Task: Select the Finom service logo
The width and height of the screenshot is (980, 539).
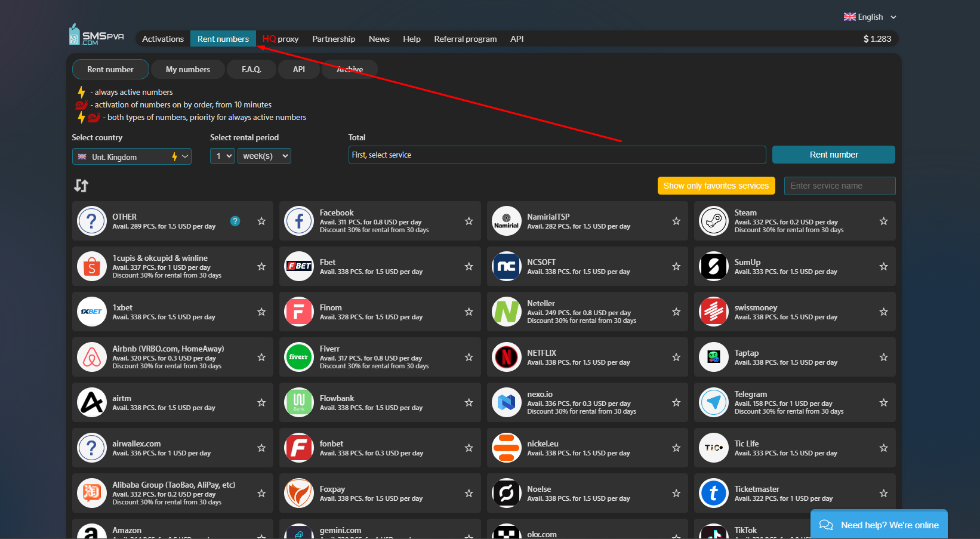Action: point(299,312)
